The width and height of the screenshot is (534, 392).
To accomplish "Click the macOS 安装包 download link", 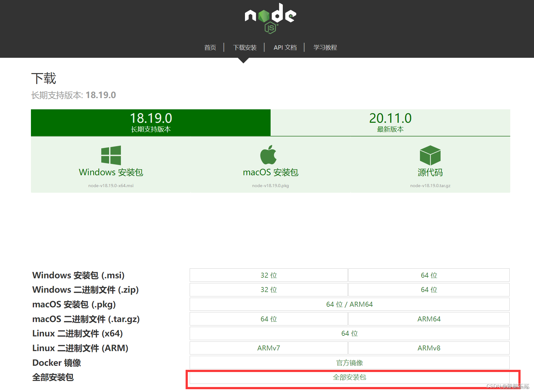I will click(271, 172).
